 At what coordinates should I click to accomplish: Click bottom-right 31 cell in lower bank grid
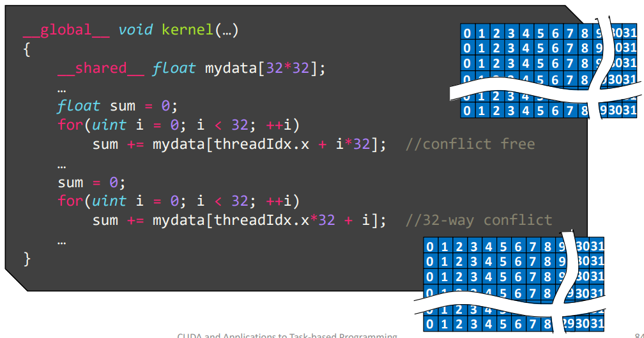pyautogui.click(x=597, y=324)
